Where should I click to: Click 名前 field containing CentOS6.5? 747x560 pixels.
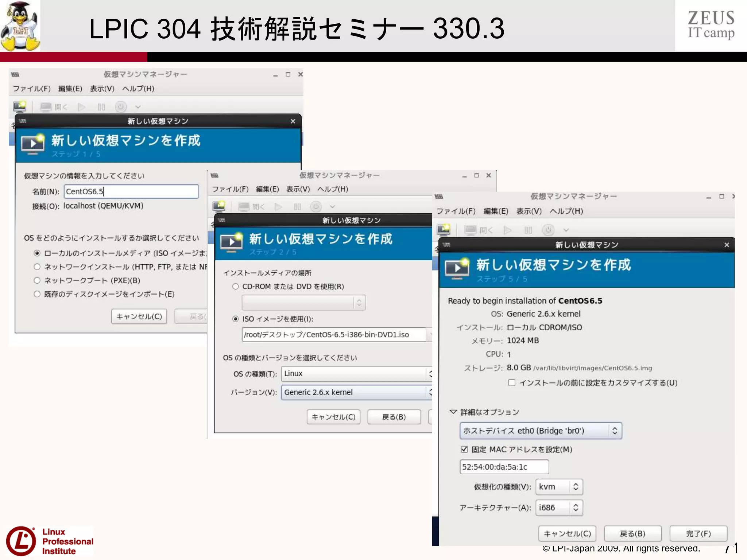[131, 191]
